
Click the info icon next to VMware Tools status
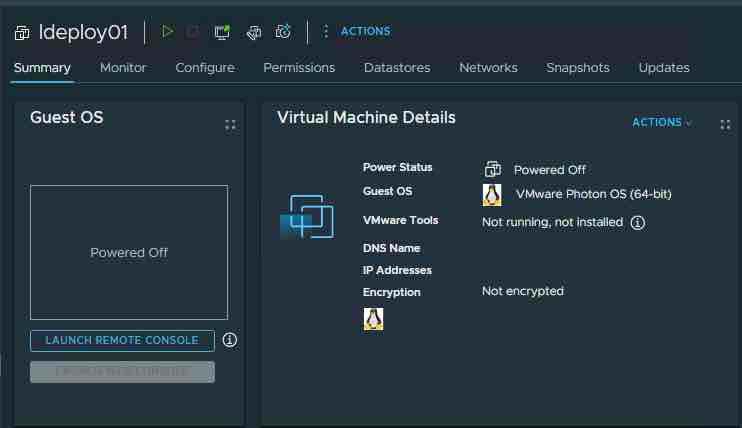tap(637, 222)
